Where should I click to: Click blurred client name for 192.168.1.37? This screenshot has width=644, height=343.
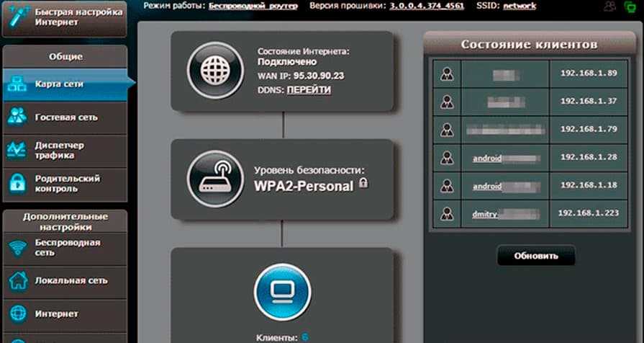tap(506, 102)
